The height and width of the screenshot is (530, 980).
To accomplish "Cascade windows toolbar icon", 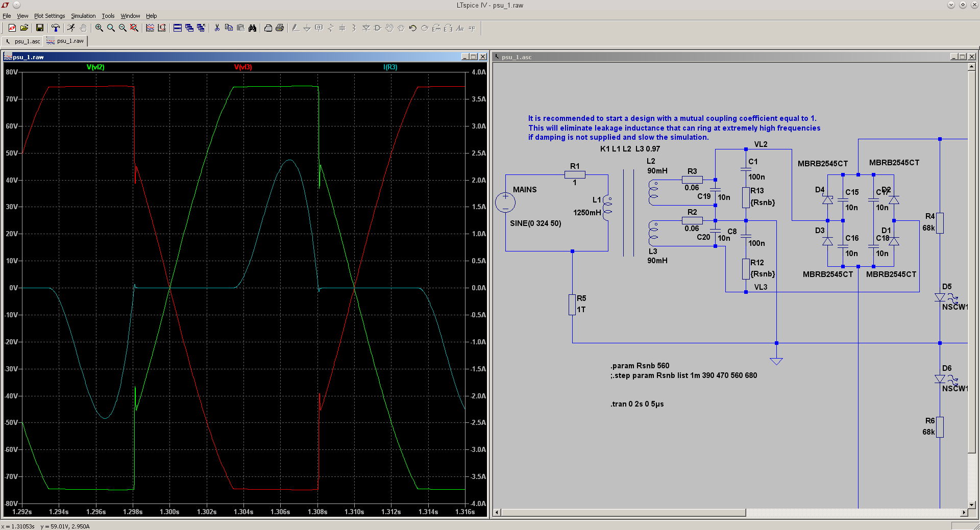I will point(189,28).
